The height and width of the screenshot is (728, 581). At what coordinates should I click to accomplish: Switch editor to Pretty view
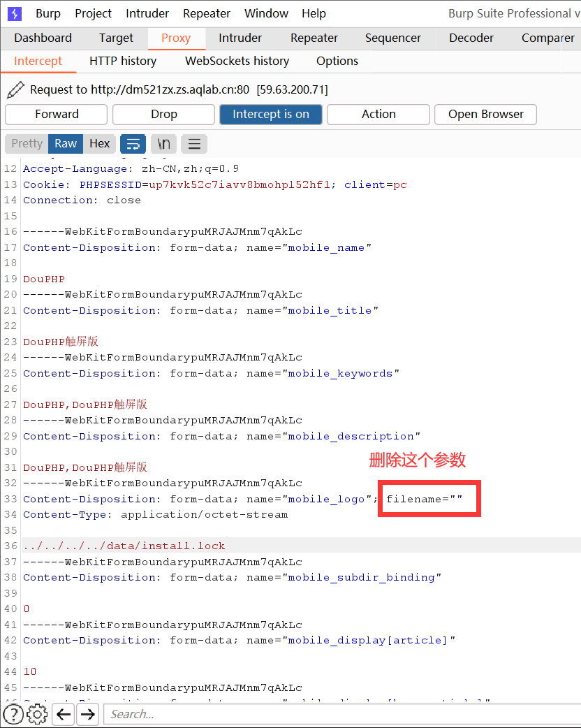click(x=27, y=143)
